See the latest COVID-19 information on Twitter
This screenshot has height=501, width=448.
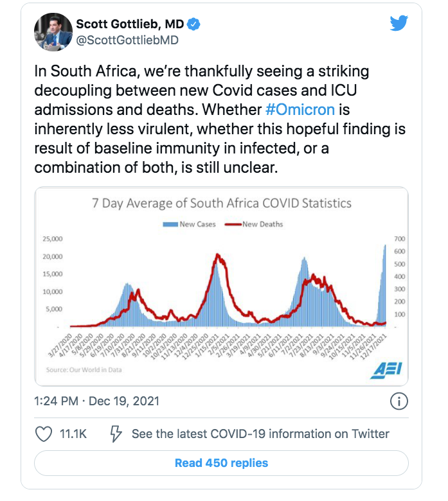point(260,434)
